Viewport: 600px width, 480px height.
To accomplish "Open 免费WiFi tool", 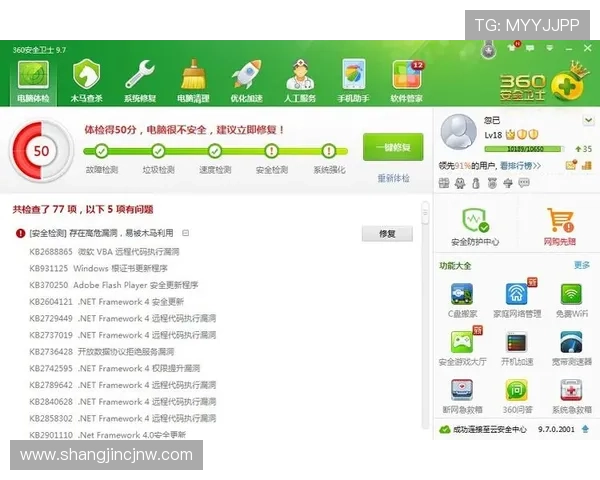I will (572, 301).
